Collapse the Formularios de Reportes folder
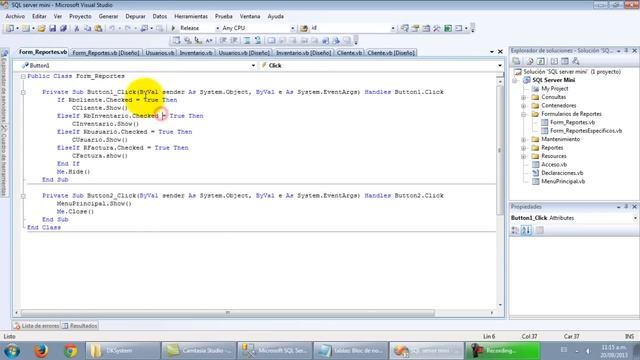This screenshot has width=640, height=360. pos(524,114)
